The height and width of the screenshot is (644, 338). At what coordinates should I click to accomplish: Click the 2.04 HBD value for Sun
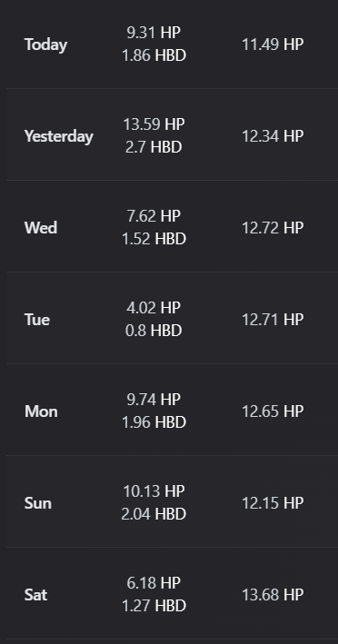click(154, 514)
